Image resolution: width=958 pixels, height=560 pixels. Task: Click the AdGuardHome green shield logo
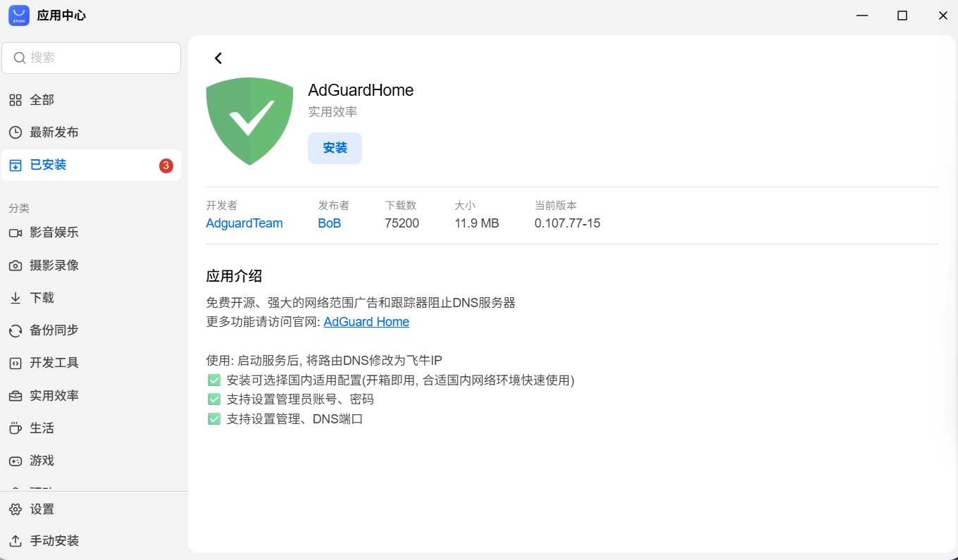(249, 121)
